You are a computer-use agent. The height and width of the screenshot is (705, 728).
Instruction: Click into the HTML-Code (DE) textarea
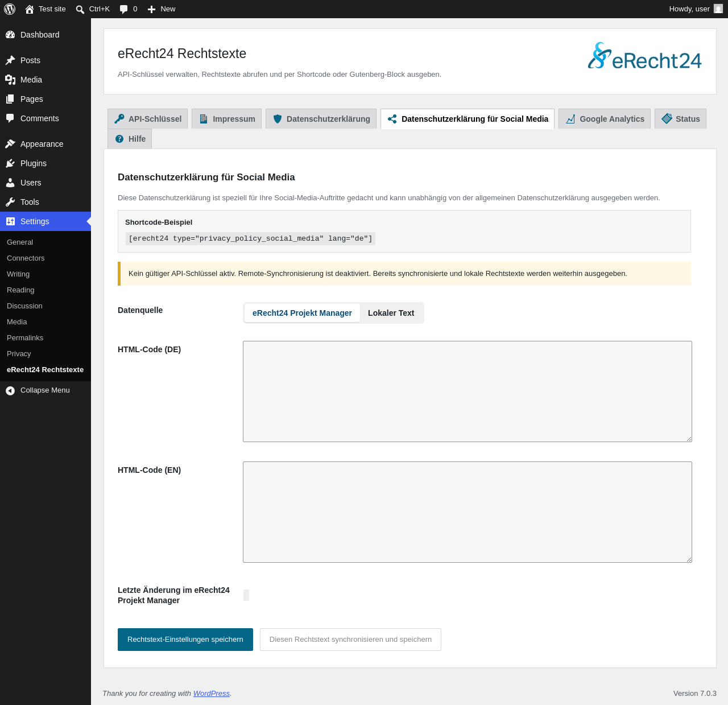point(468,391)
